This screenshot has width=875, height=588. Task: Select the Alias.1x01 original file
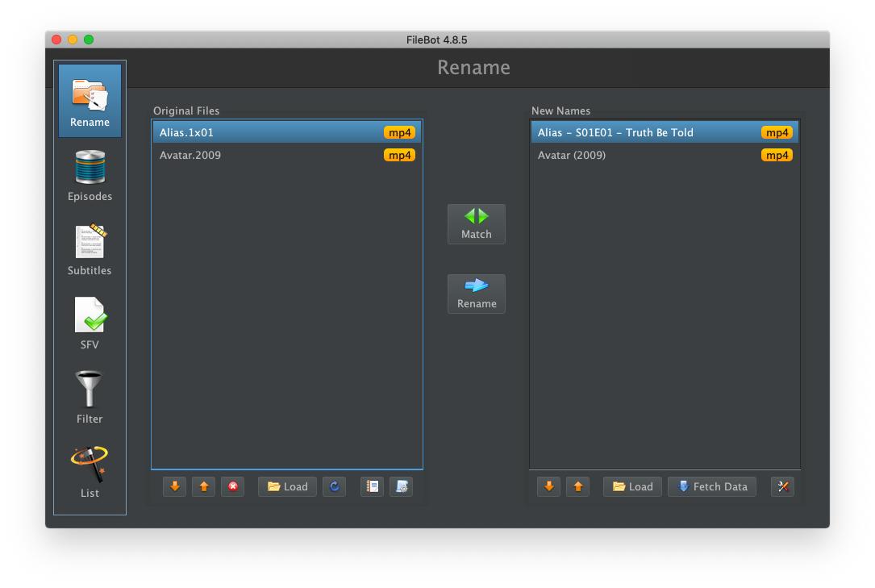point(287,132)
